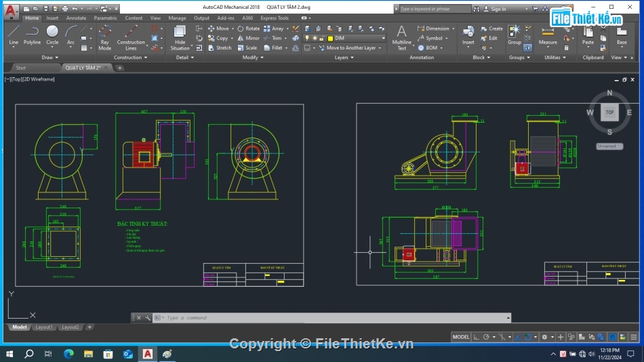Viewport: 644px width, 362px height.
Task: Open a new drawing tab with plus
Action: click(x=119, y=68)
